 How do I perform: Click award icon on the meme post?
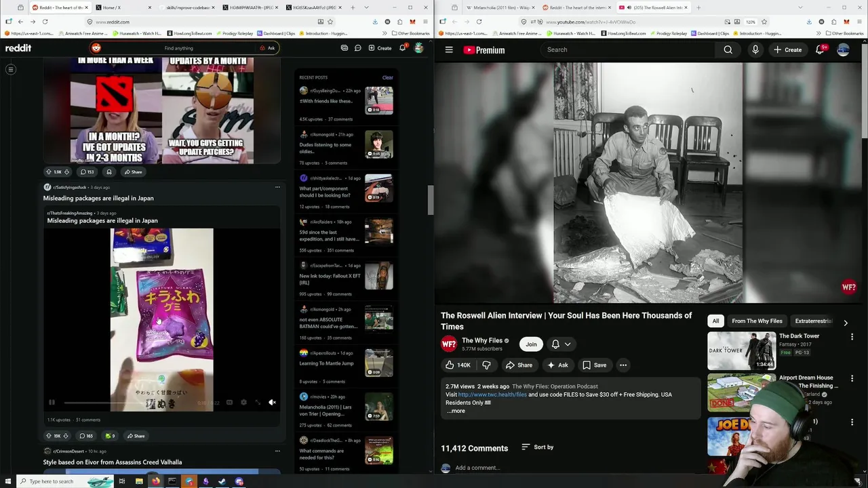(108, 172)
